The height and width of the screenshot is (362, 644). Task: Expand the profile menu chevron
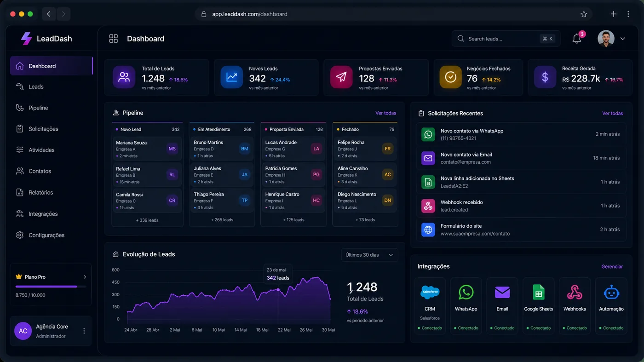pos(623,39)
